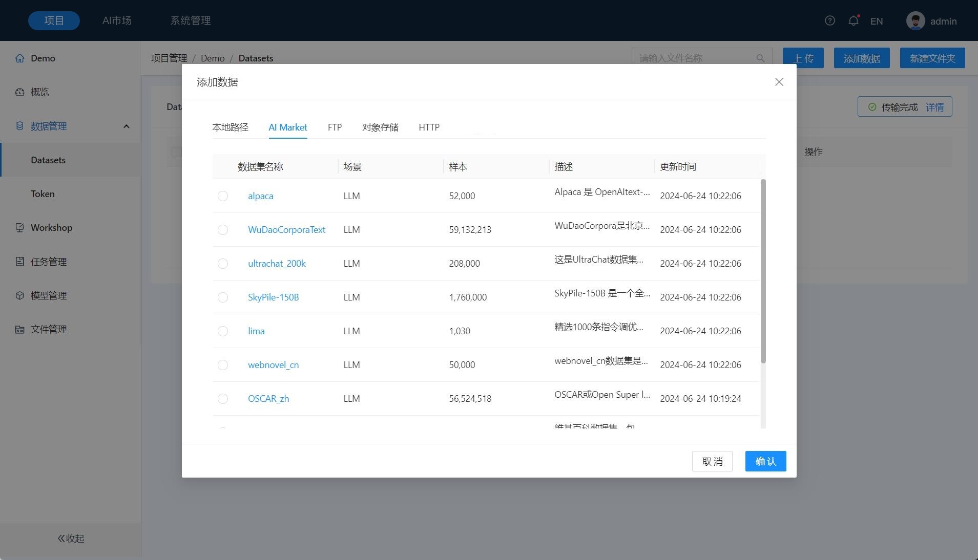Open the WuDaoCorporaText dataset link

[x=286, y=230]
